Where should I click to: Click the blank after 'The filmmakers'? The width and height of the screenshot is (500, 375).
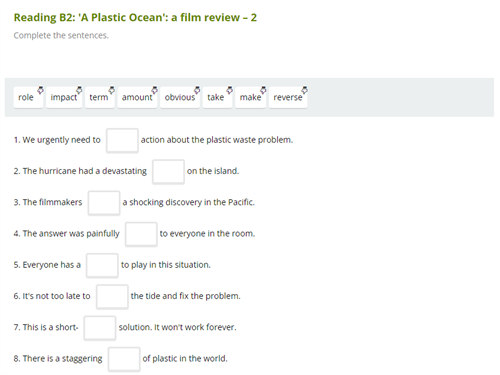(x=104, y=203)
